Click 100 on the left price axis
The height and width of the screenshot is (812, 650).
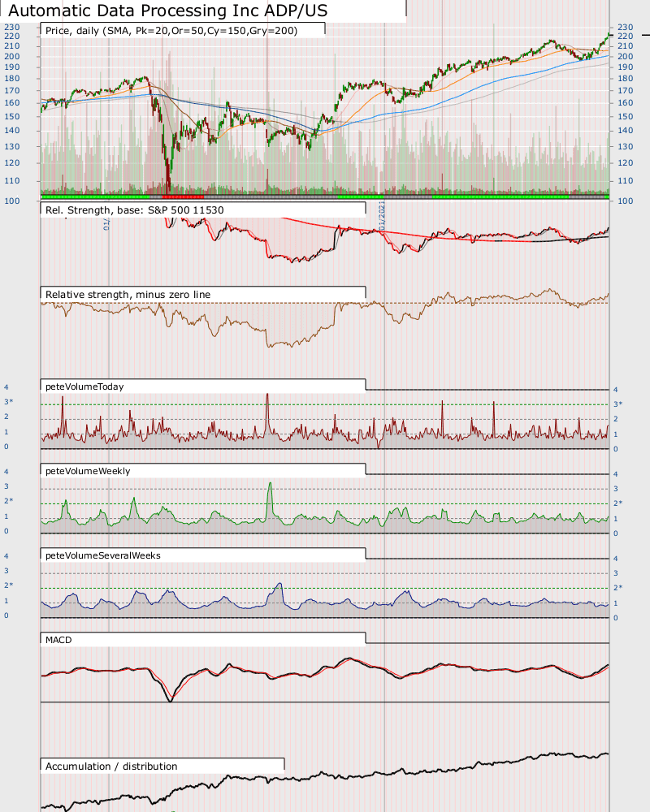click(x=12, y=201)
